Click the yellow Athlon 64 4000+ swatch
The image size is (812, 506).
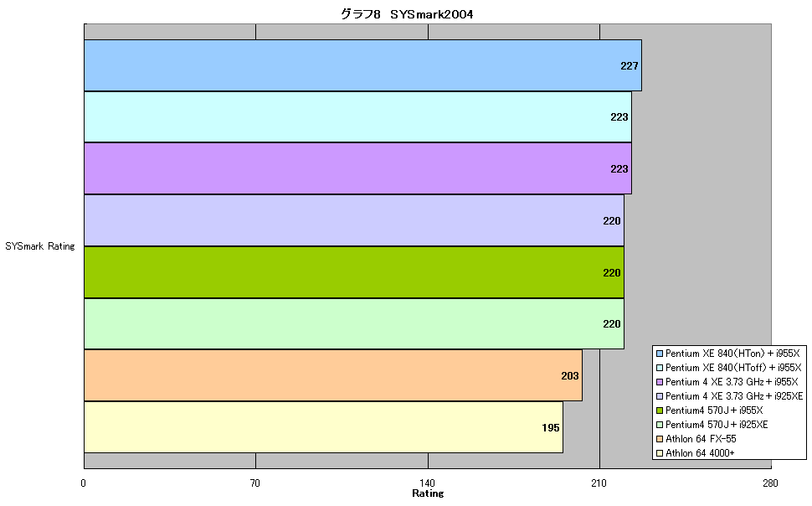(x=660, y=453)
